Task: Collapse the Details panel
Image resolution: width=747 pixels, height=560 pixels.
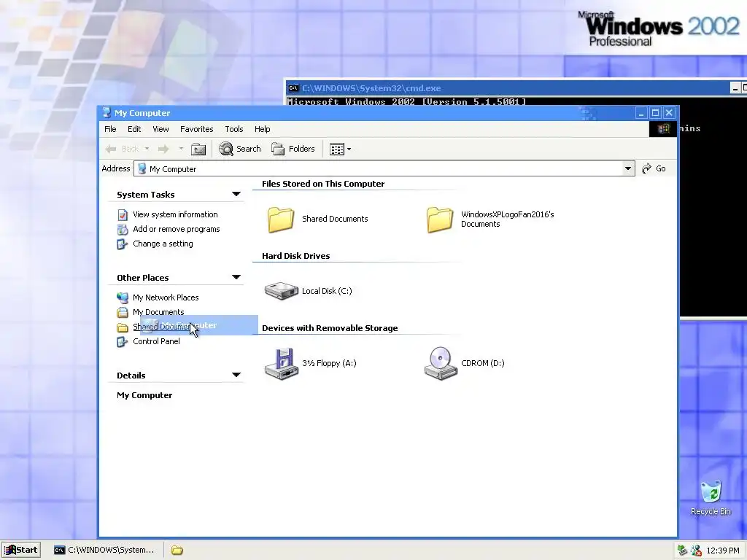Action: pyautogui.click(x=236, y=375)
